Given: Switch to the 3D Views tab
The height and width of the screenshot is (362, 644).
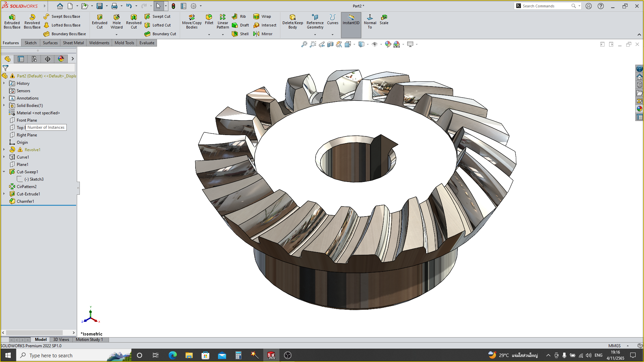Looking at the screenshot, I should pyautogui.click(x=61, y=340).
